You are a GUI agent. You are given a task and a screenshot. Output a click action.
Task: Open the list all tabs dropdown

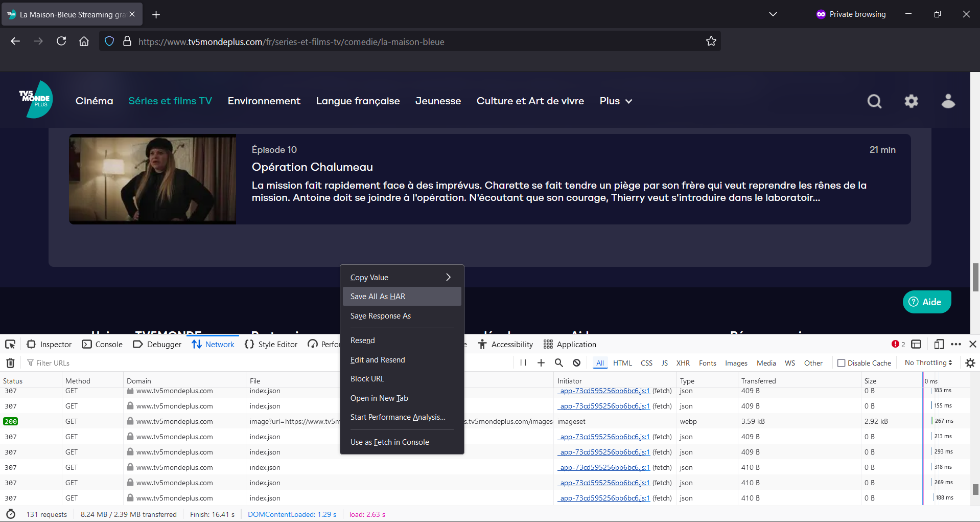coord(773,14)
